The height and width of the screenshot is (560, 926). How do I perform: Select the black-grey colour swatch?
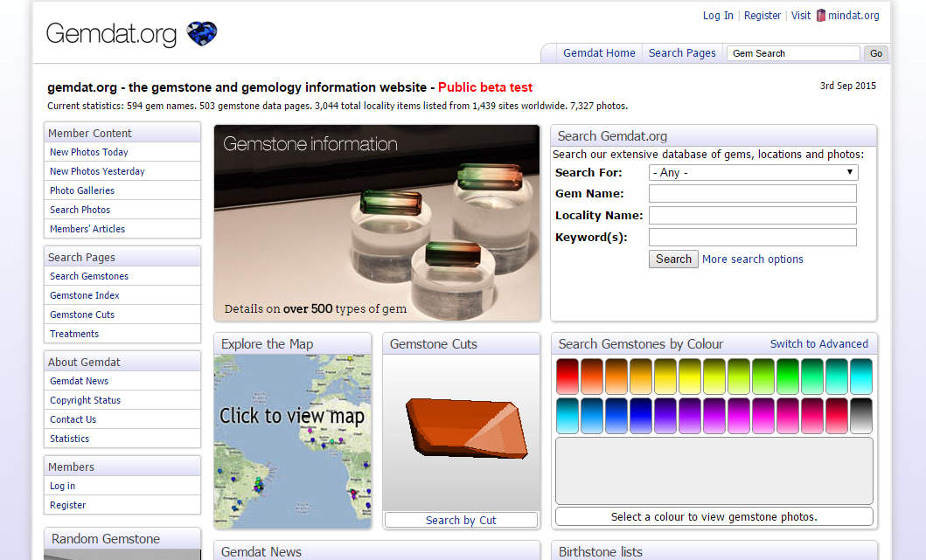(861, 416)
